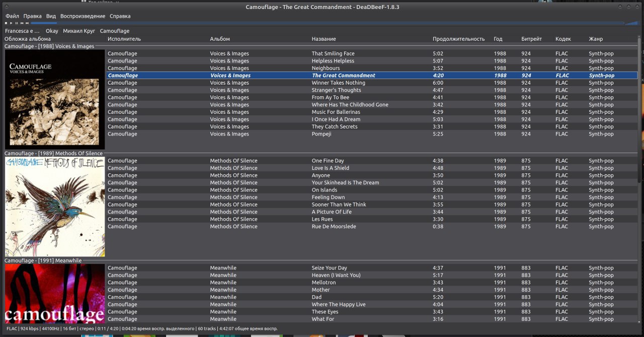Sort by the Альбом column header
Image resolution: width=644 pixels, height=337 pixels.
260,39
